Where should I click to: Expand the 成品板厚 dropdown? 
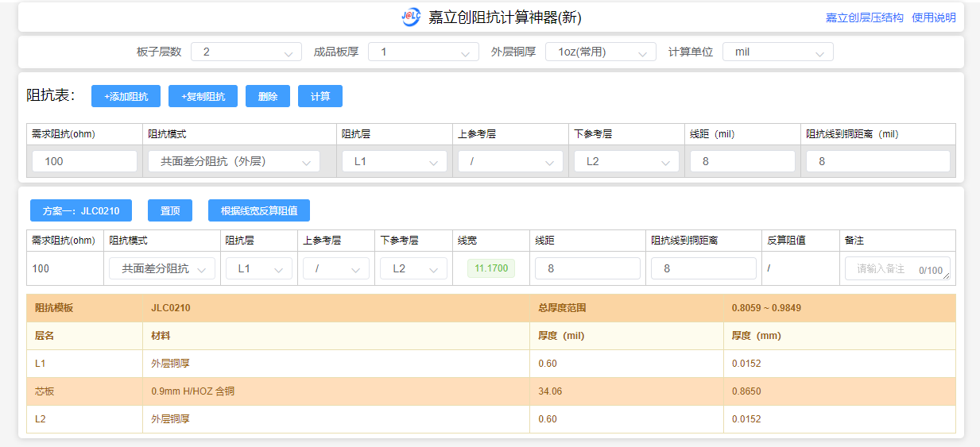pyautogui.click(x=423, y=52)
